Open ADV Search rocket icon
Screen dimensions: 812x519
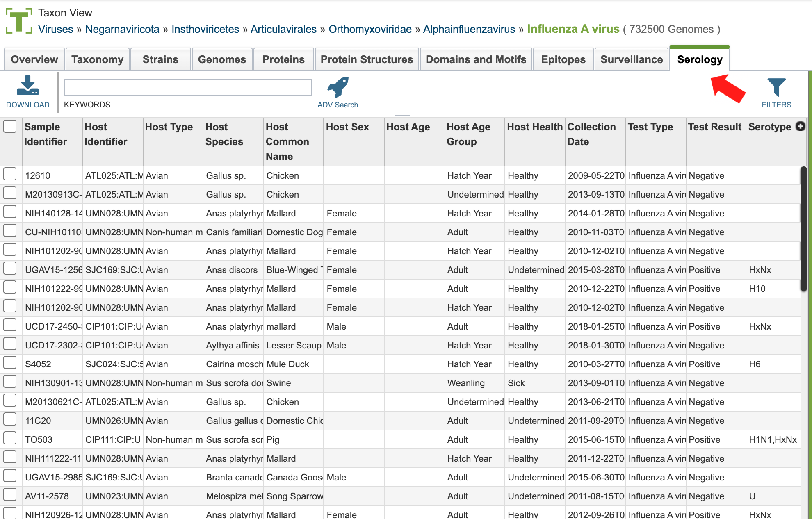pyautogui.click(x=338, y=87)
